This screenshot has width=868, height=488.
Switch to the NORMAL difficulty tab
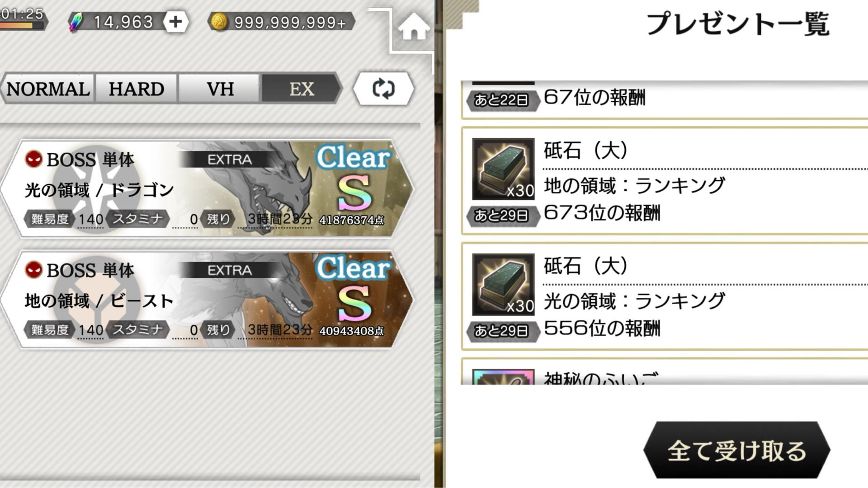tap(48, 89)
